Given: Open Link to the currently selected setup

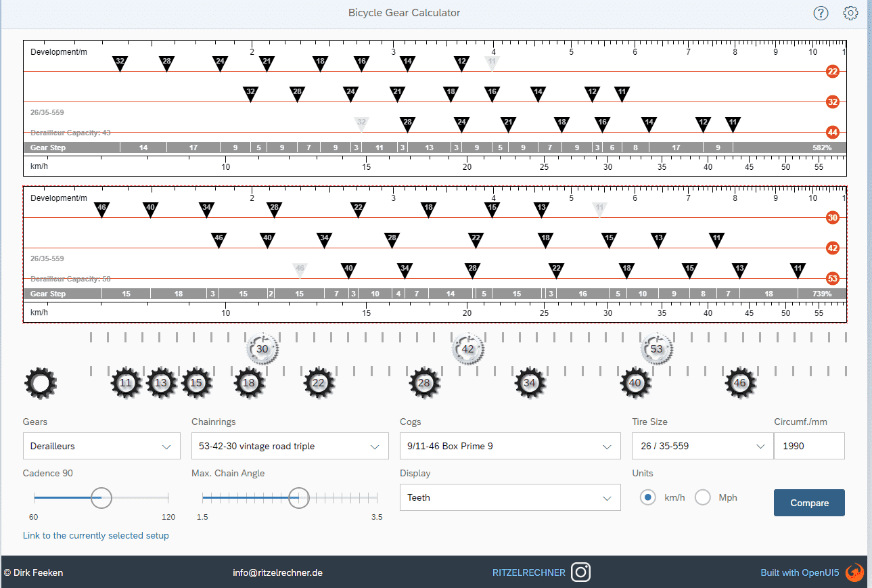Looking at the screenshot, I should (x=96, y=535).
